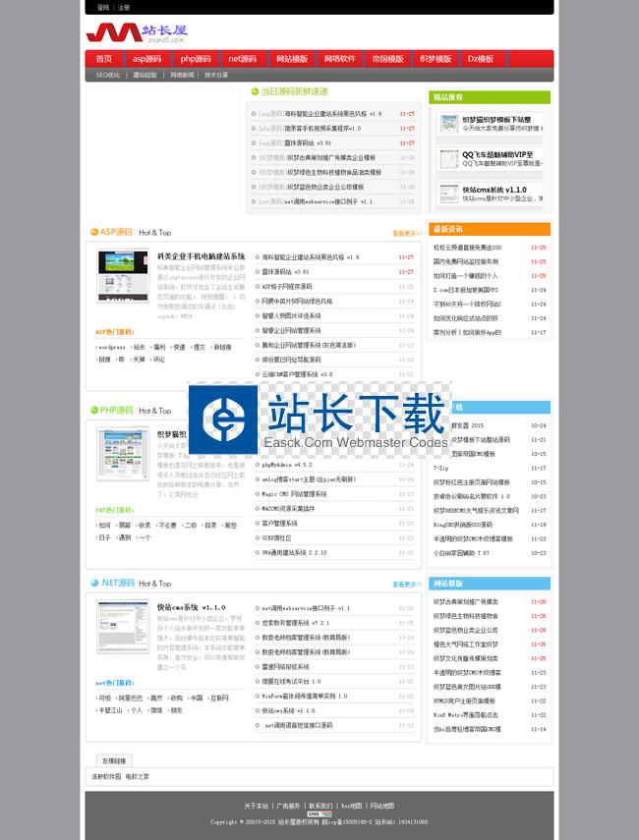Click 快站cms系统 v1.1.0 title in .NET section

coord(192,607)
